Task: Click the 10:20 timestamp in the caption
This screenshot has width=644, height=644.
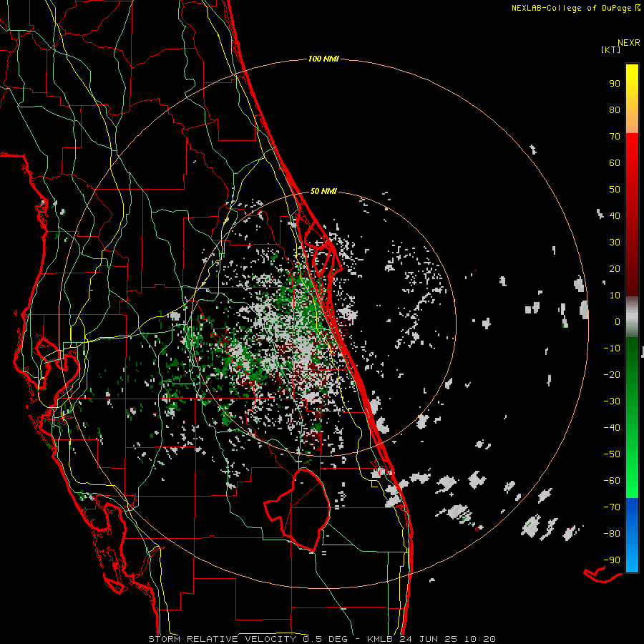Action: [x=480, y=639]
